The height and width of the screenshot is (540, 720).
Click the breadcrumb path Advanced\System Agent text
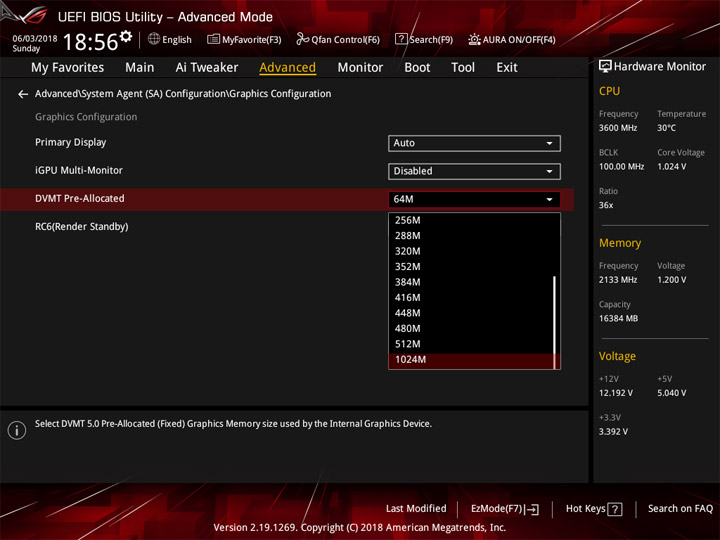coord(183,94)
